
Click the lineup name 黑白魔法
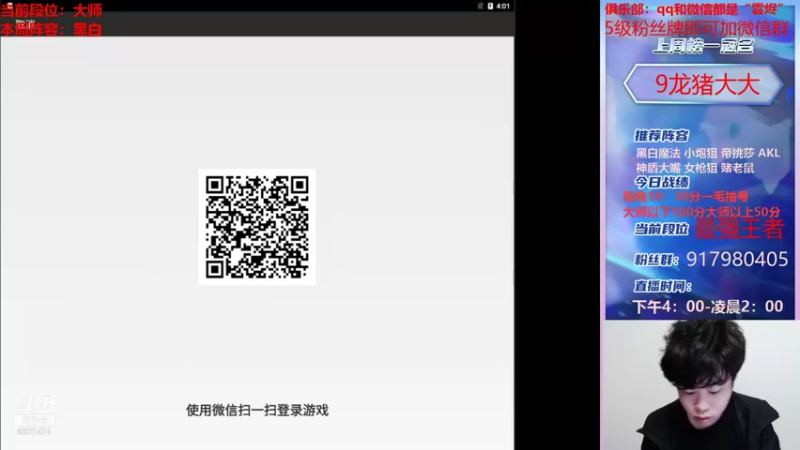point(658,153)
